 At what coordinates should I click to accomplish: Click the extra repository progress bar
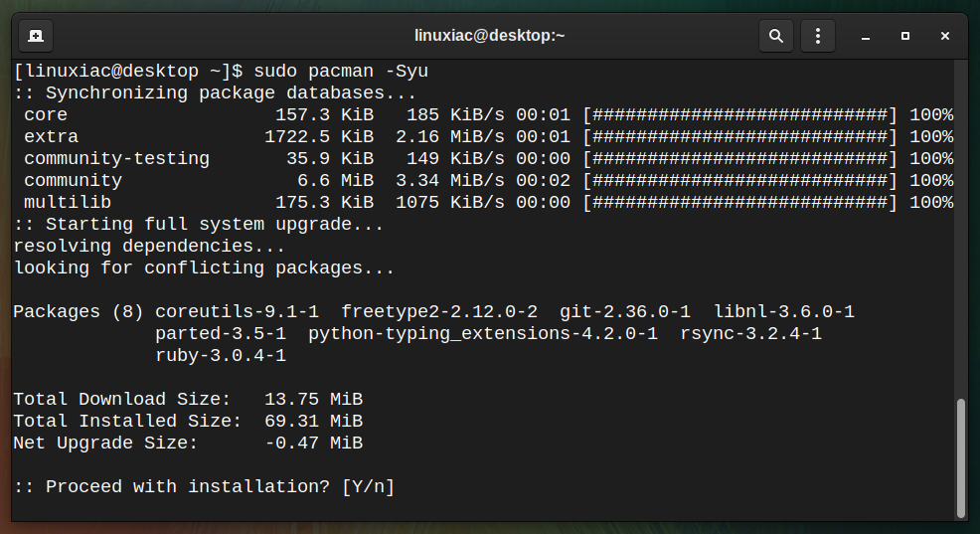click(x=740, y=137)
